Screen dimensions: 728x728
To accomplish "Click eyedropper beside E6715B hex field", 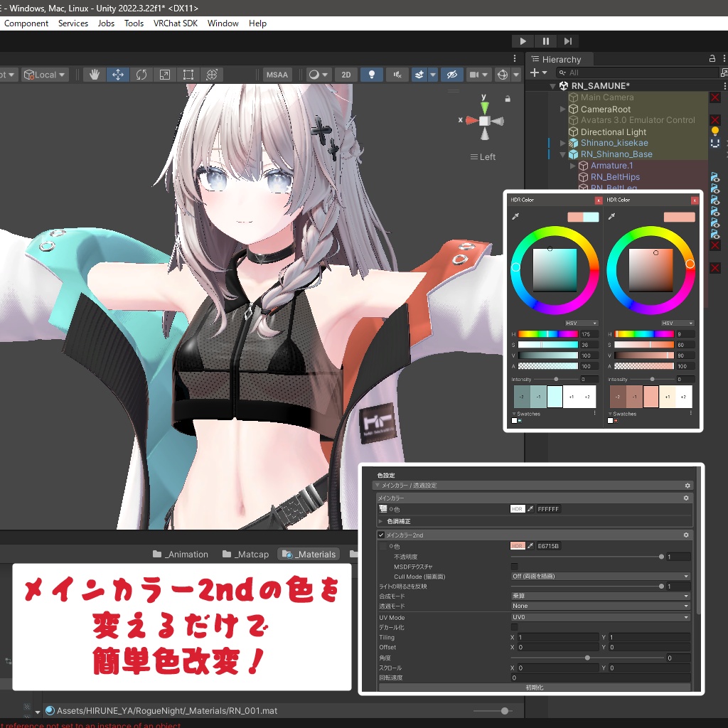I will (530, 546).
